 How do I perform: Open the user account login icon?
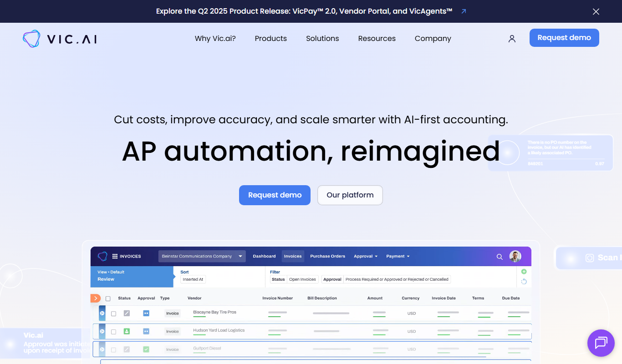(x=512, y=39)
